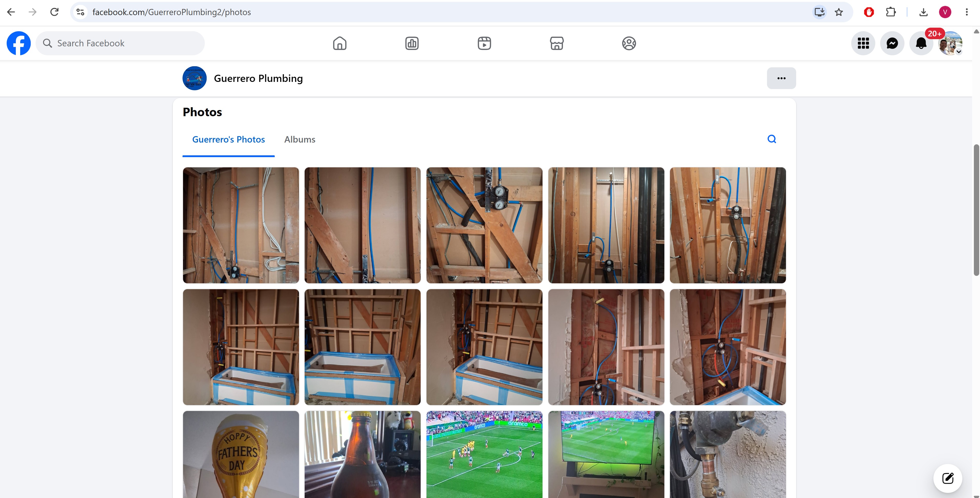Open the browser extensions puzzle icon
980x498 pixels.
pyautogui.click(x=891, y=12)
